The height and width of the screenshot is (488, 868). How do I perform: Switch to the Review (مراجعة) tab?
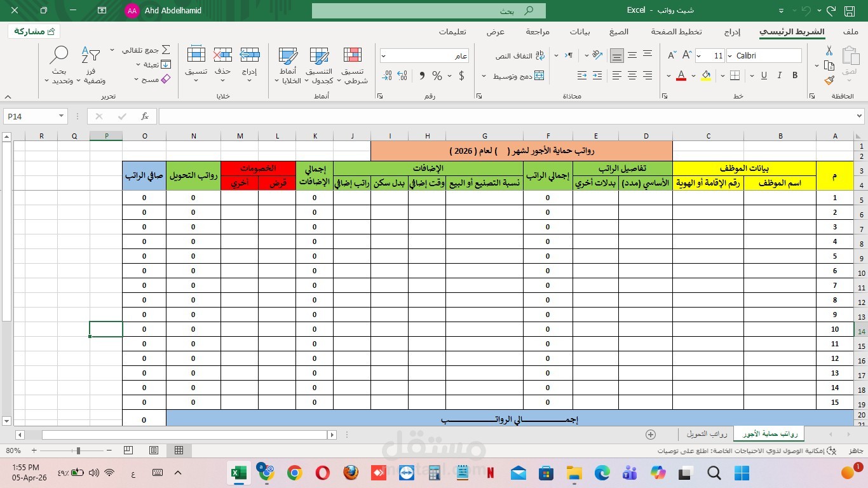(538, 31)
